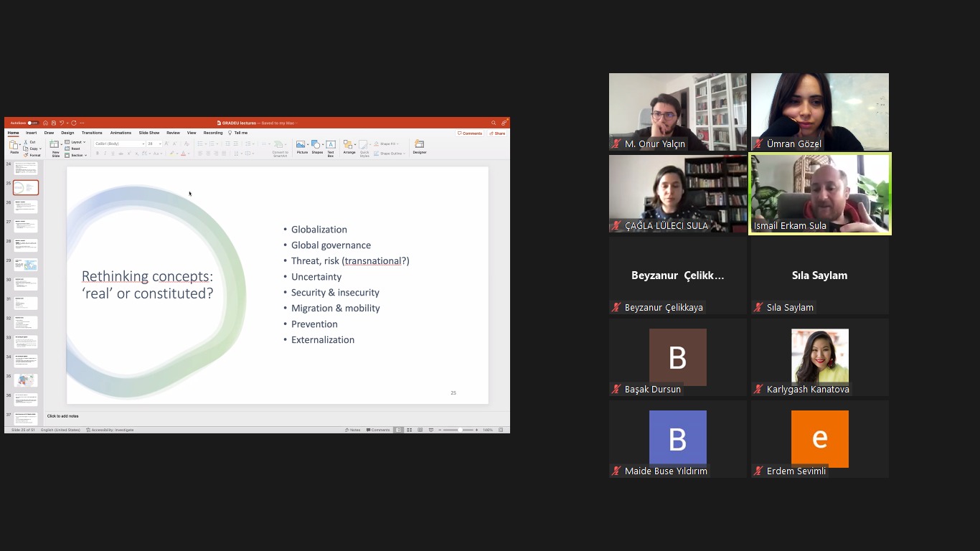Toggle the AutoSave switch
Image resolution: width=980 pixels, height=551 pixels.
(x=32, y=123)
